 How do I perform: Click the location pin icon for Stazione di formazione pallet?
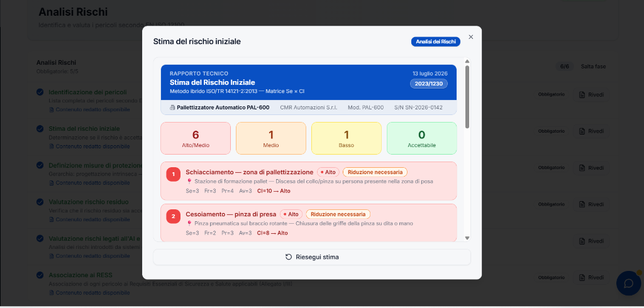coord(189,182)
